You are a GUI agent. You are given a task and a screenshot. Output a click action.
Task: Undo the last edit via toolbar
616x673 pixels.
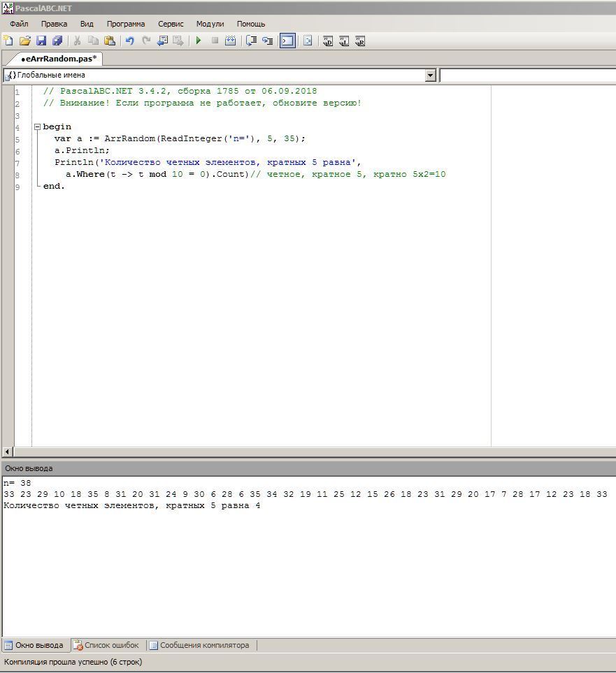129,41
